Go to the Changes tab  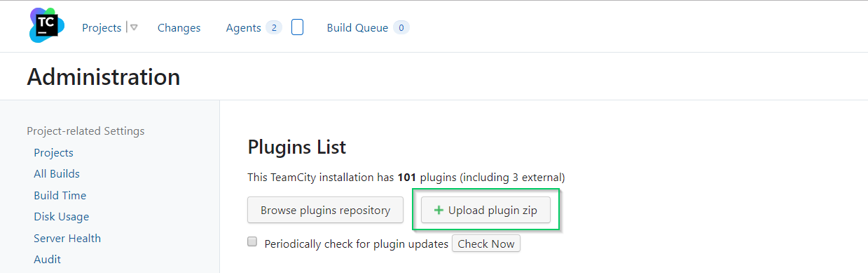click(x=179, y=28)
